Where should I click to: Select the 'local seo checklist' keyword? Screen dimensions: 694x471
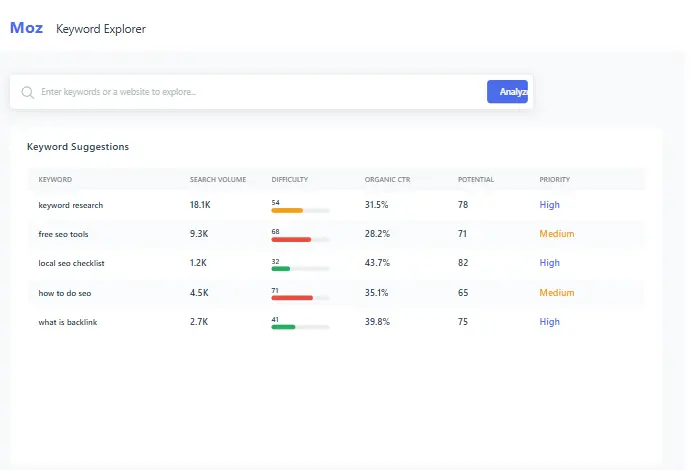coord(71,263)
